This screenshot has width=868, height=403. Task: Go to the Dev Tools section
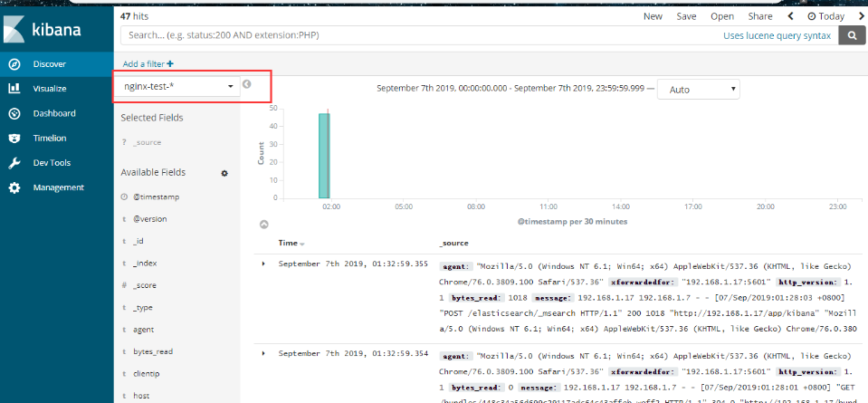coord(52,163)
